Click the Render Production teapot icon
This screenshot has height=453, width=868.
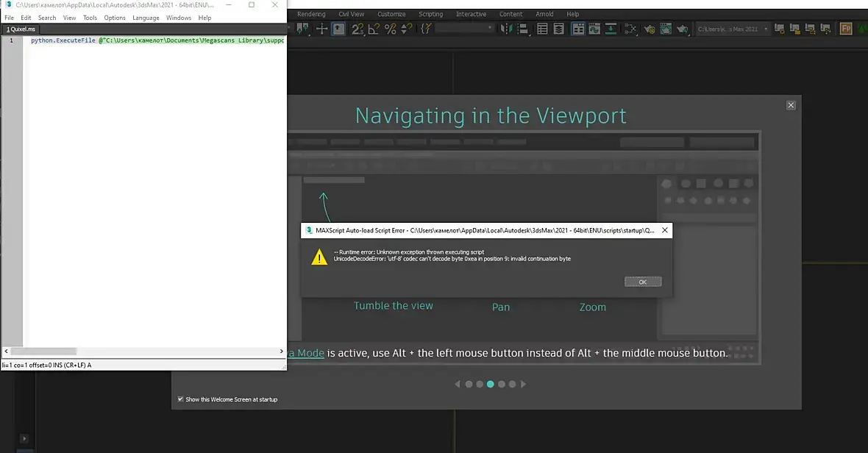(682, 29)
